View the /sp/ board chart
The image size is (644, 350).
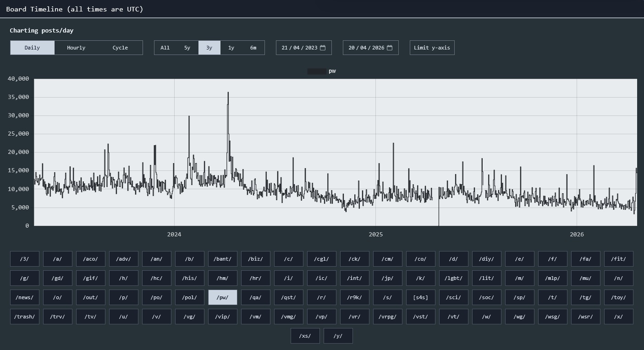tap(520, 297)
